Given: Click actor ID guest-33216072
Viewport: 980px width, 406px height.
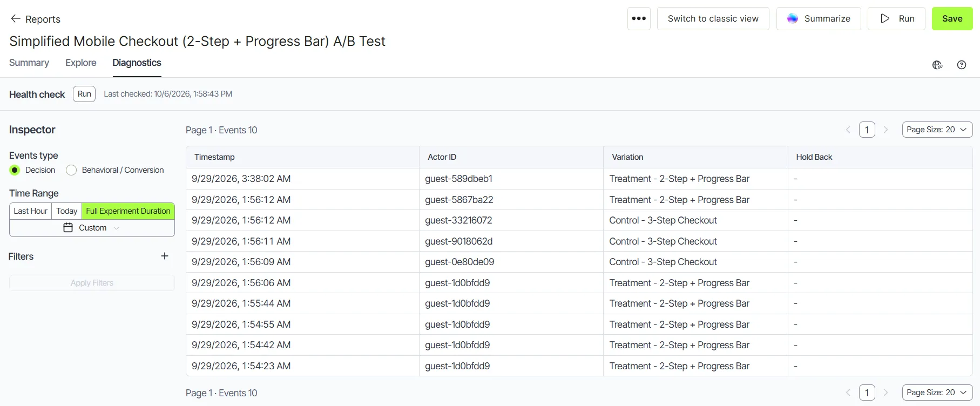Looking at the screenshot, I should (458, 220).
